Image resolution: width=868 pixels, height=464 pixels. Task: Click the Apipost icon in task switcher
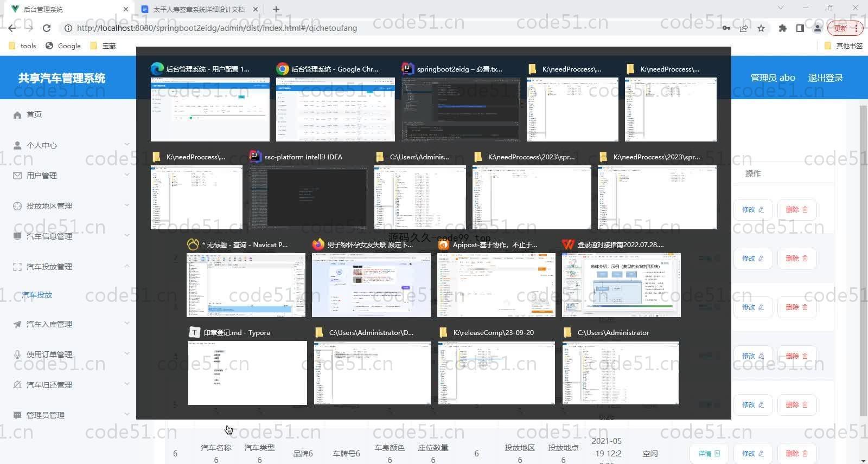point(443,244)
